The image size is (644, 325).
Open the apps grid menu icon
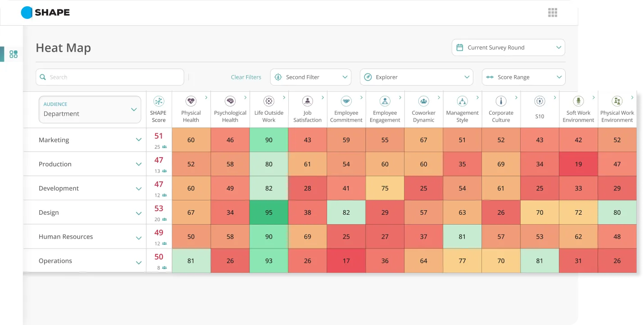553,13
